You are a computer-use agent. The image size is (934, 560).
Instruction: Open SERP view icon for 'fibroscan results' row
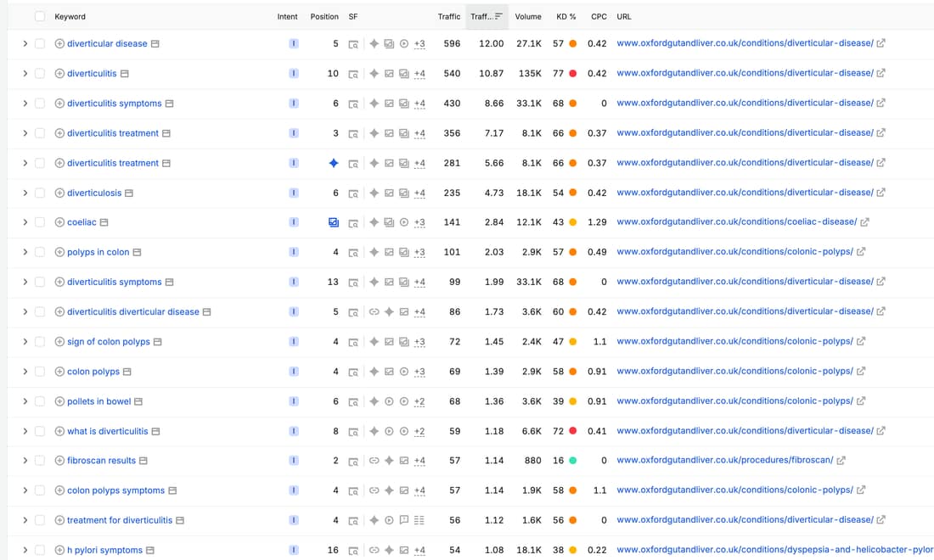tap(353, 461)
